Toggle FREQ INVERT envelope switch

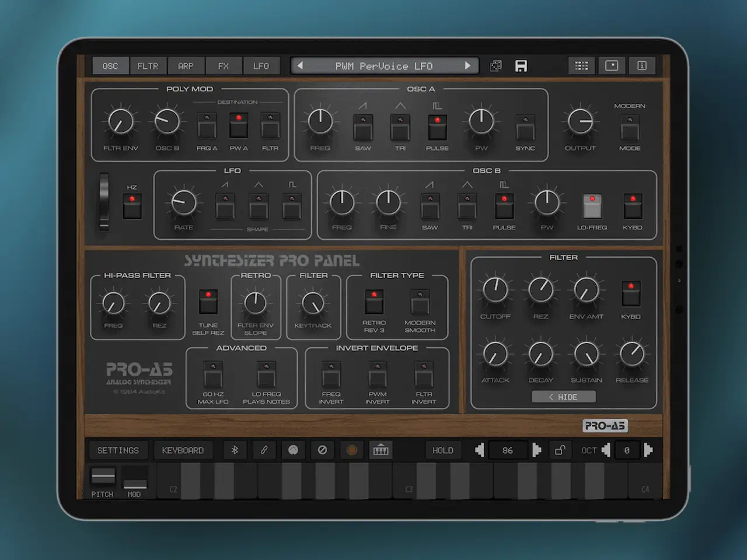(331, 375)
